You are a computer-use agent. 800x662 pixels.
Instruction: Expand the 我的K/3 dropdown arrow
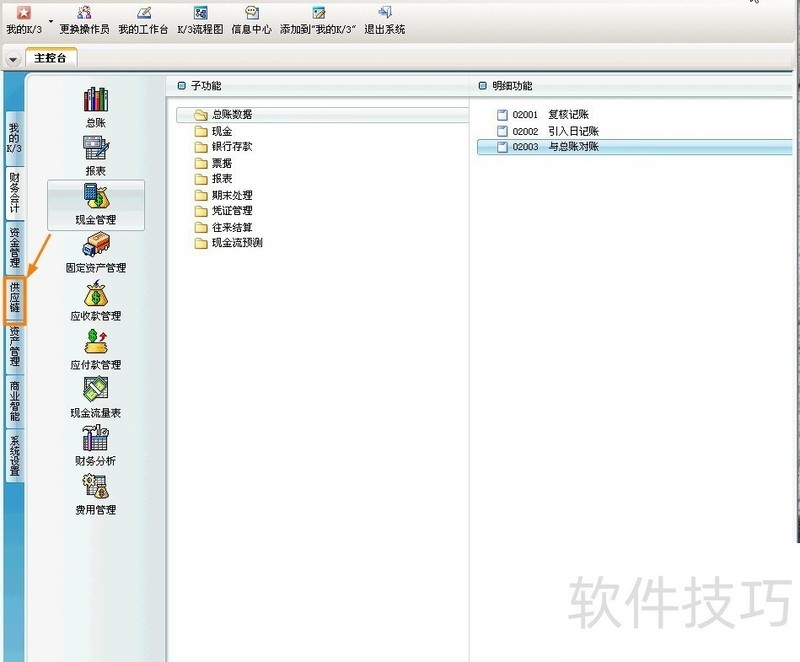pos(51,20)
